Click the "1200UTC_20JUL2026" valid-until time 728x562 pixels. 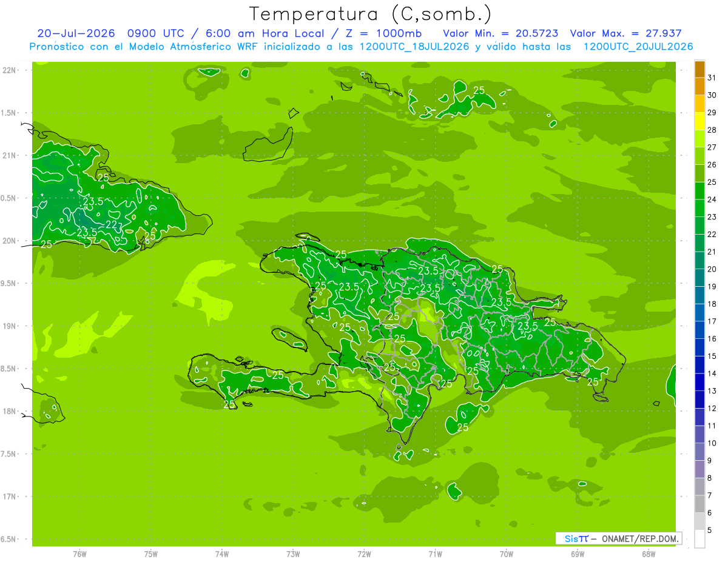coord(638,47)
